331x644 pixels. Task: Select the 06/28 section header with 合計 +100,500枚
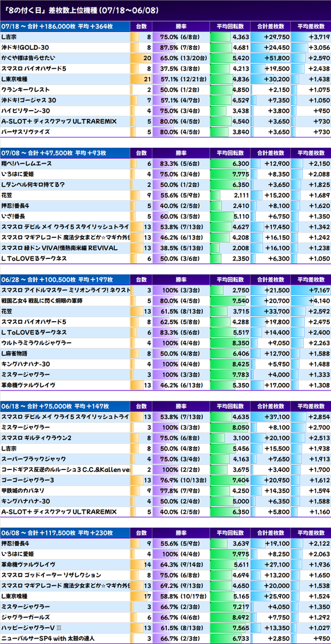65,280
